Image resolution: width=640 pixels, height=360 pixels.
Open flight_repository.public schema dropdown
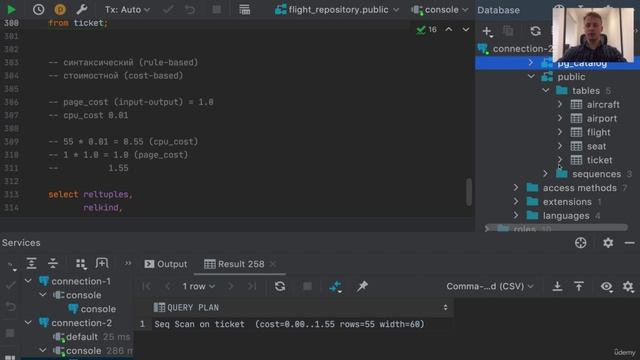(x=337, y=9)
